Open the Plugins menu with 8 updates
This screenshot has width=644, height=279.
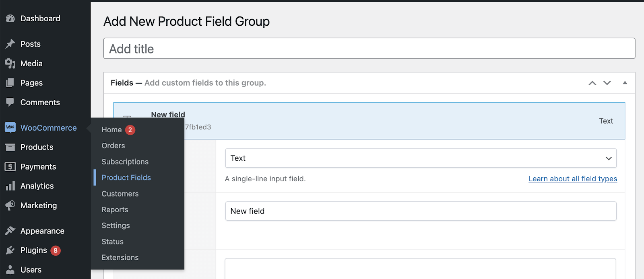pos(34,250)
